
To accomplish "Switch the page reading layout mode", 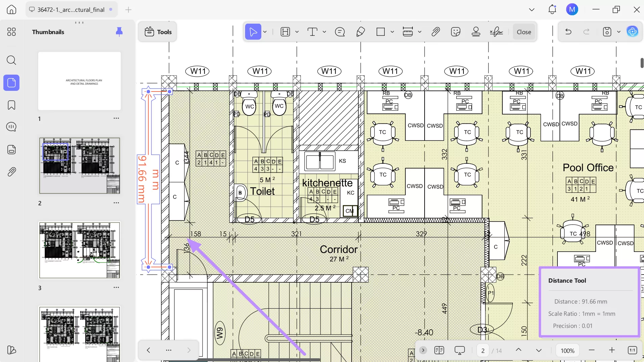I will [x=439, y=350].
